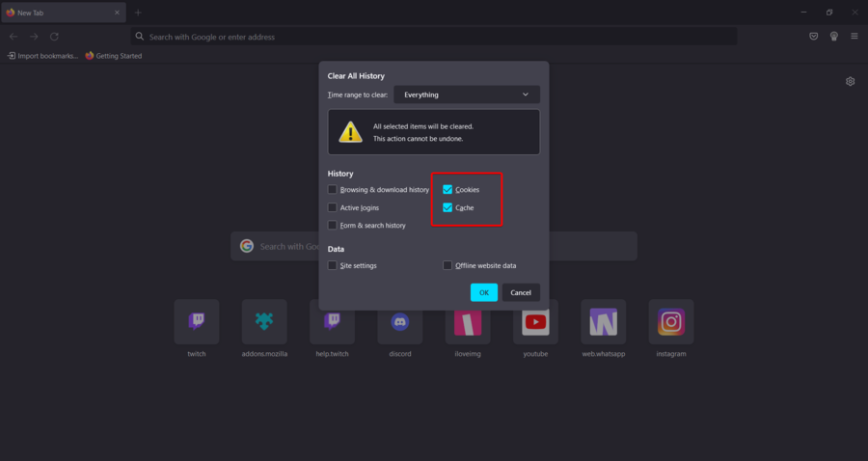Select the New Tab browser tab
This screenshot has width=868, height=461.
click(58, 13)
